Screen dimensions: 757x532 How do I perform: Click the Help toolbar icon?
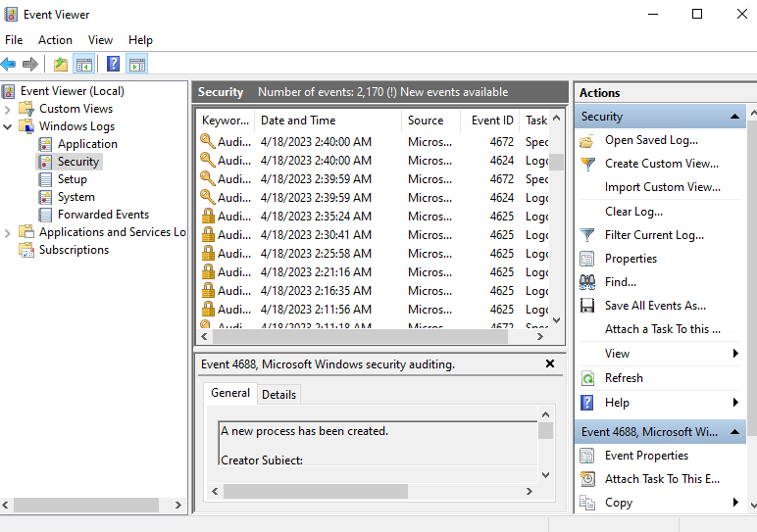click(x=113, y=64)
